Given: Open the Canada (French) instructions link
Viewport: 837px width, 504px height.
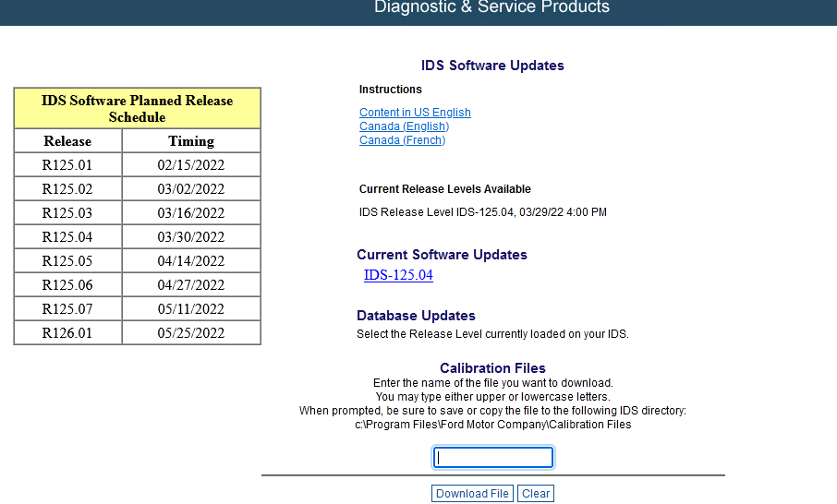Looking at the screenshot, I should pyautogui.click(x=402, y=140).
